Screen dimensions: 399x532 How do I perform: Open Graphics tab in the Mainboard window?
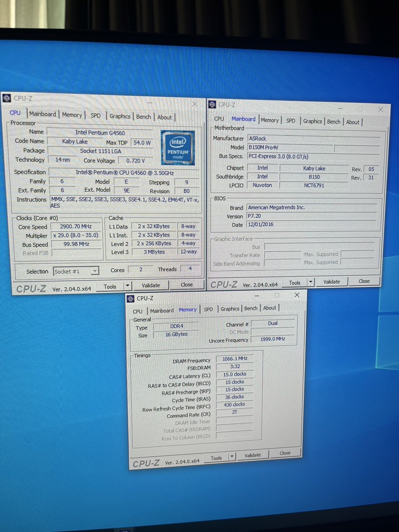pyautogui.click(x=312, y=121)
